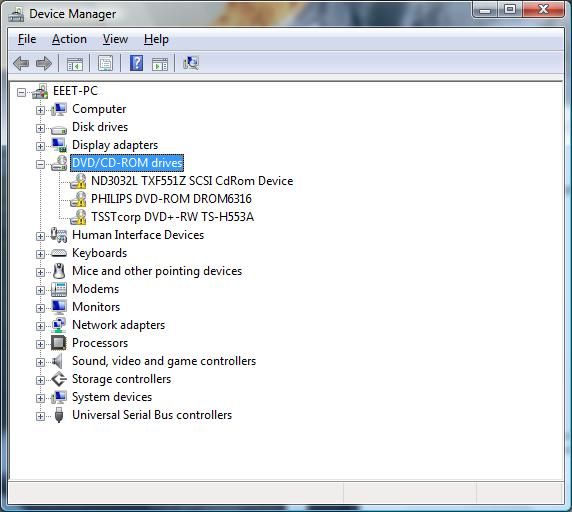Click Show/Hide Console Tree toolbar icon

[75, 64]
